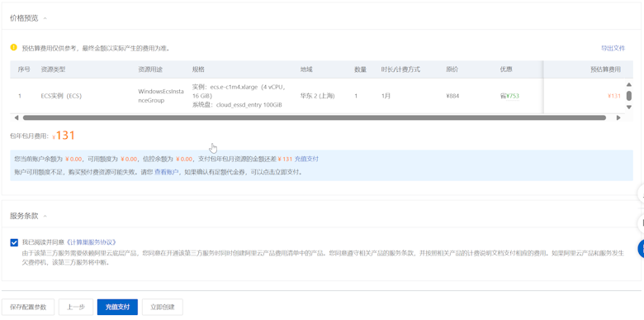Click the 预估算费用 column header
Image resolution: width=644 pixels, height=320 pixels.
pyautogui.click(x=605, y=69)
